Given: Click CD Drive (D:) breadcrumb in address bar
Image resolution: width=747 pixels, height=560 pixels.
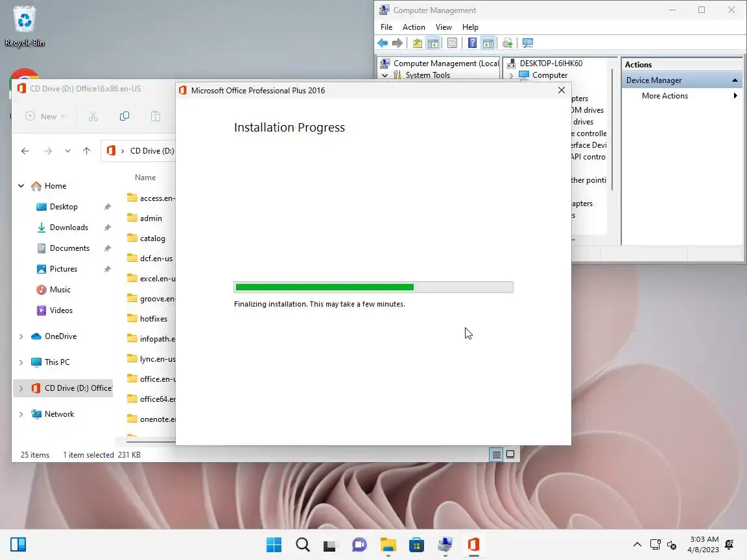Looking at the screenshot, I should 152,151.
